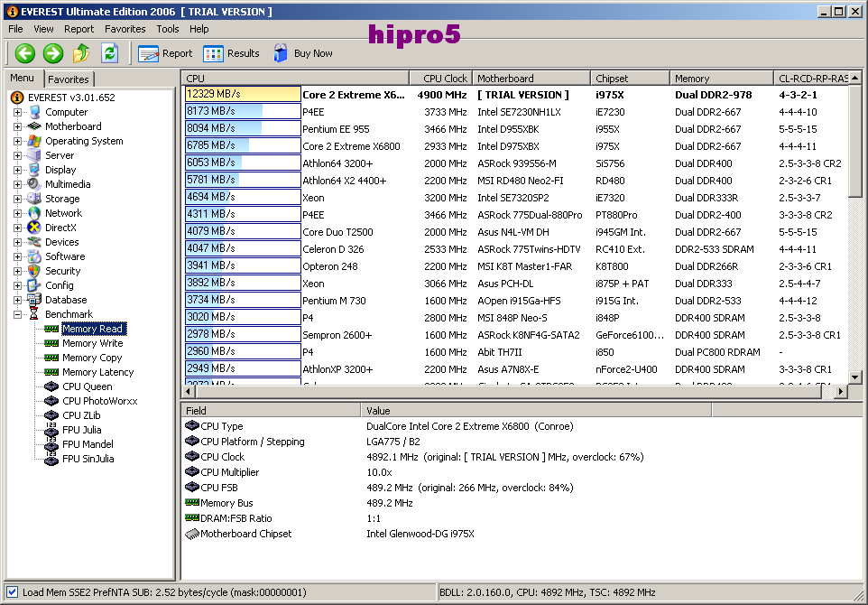The height and width of the screenshot is (605, 868).
Task: Select the Database icon in tree
Action: click(x=34, y=299)
